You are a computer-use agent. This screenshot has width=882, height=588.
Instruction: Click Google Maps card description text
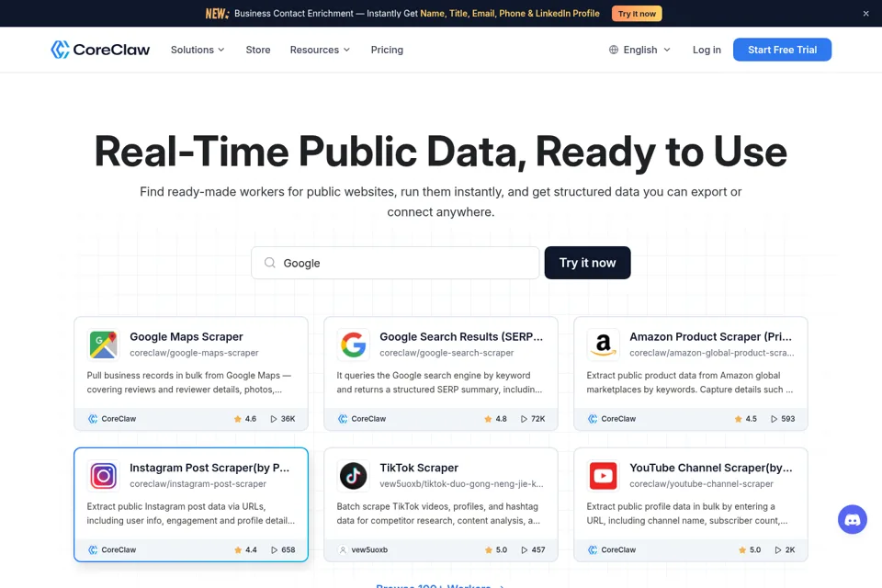point(189,382)
